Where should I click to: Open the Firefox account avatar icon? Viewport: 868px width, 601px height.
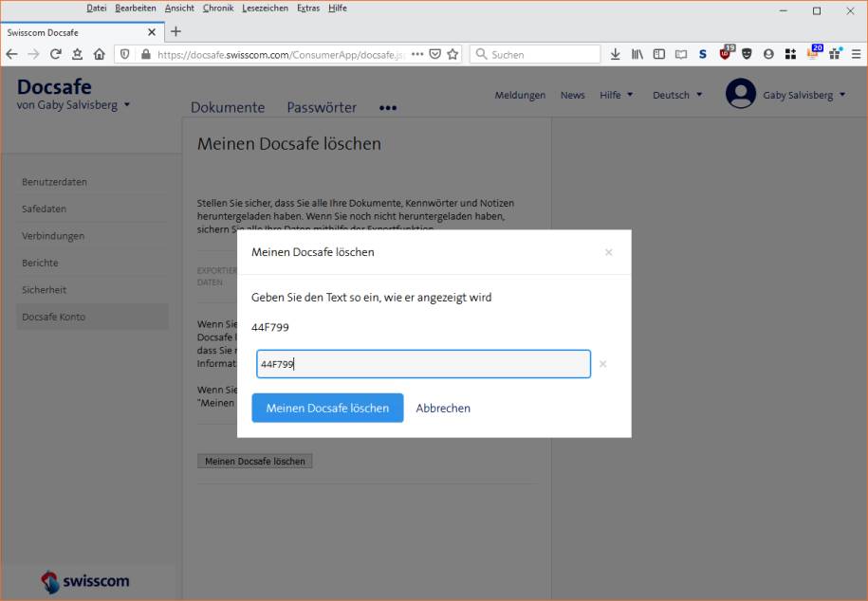point(768,54)
